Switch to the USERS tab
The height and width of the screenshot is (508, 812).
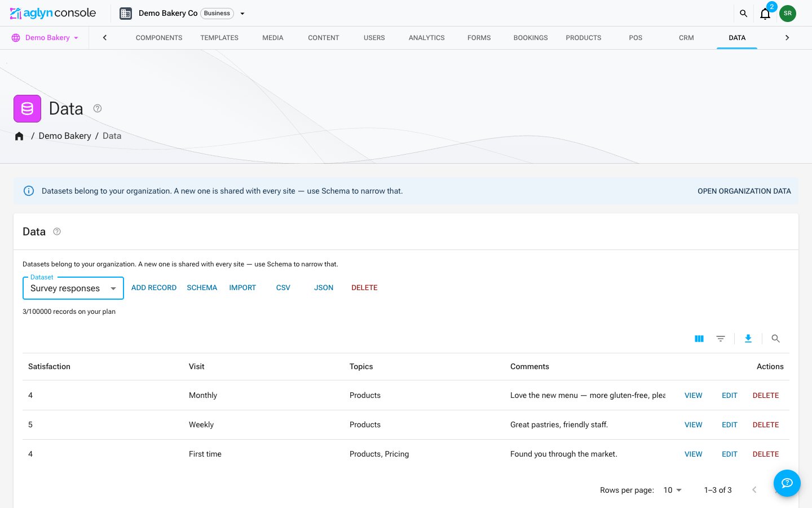coord(374,38)
